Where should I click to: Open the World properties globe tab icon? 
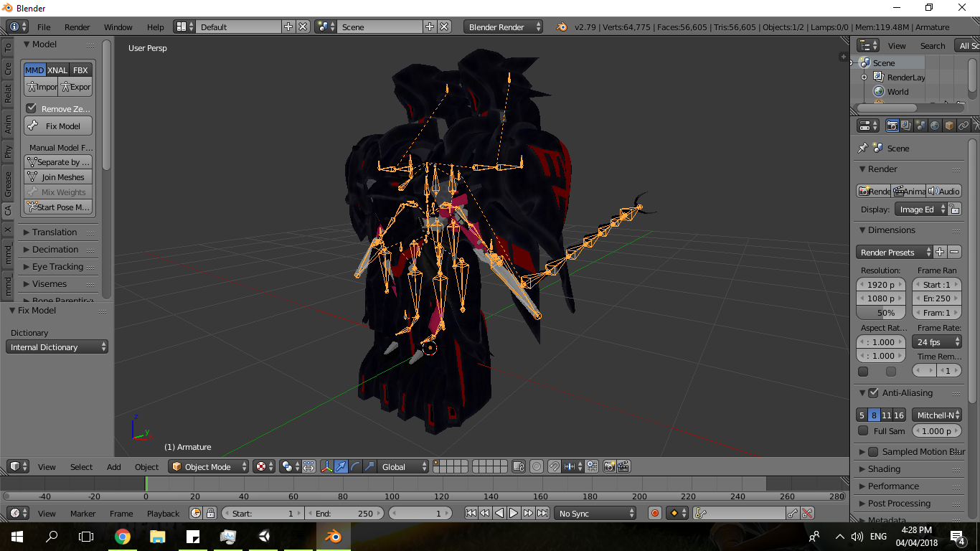click(935, 126)
